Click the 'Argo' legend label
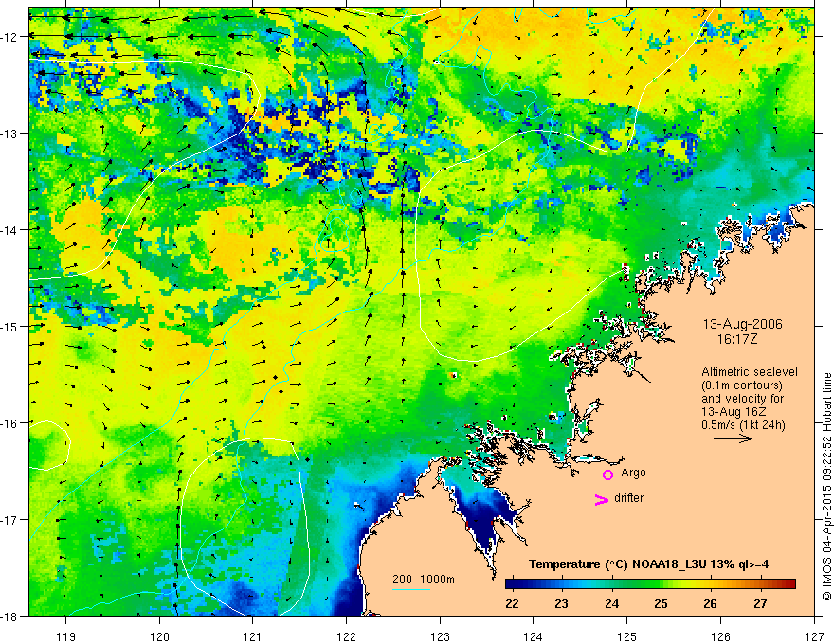 coord(633,473)
